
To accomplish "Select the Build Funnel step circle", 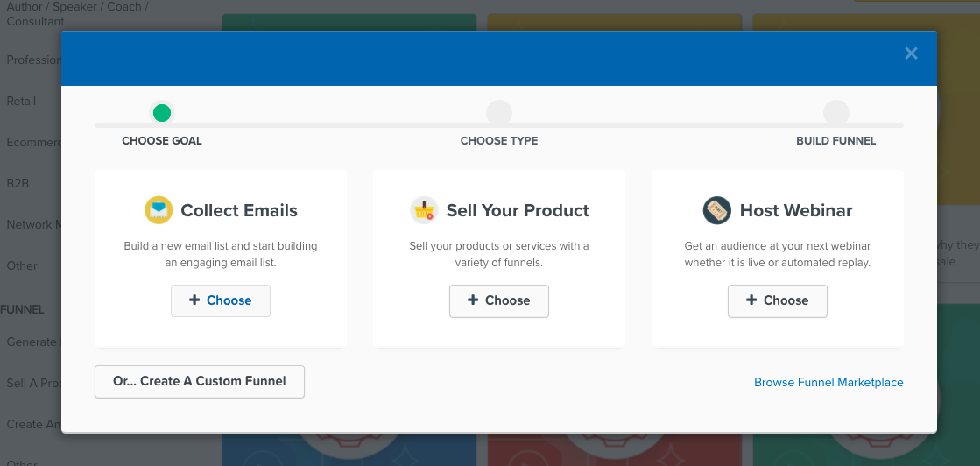I will 836,113.
